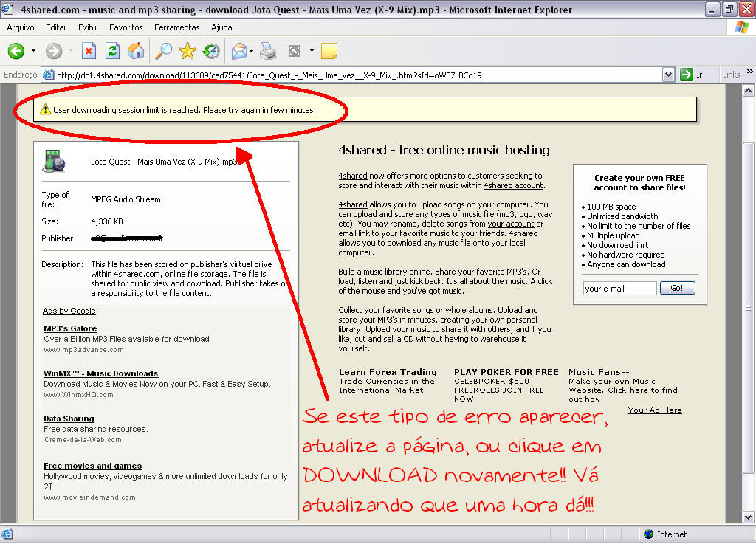Screen dimensions: 756x544
Task: Click the '4shared - free online music hosting' heading
Action: (444, 150)
